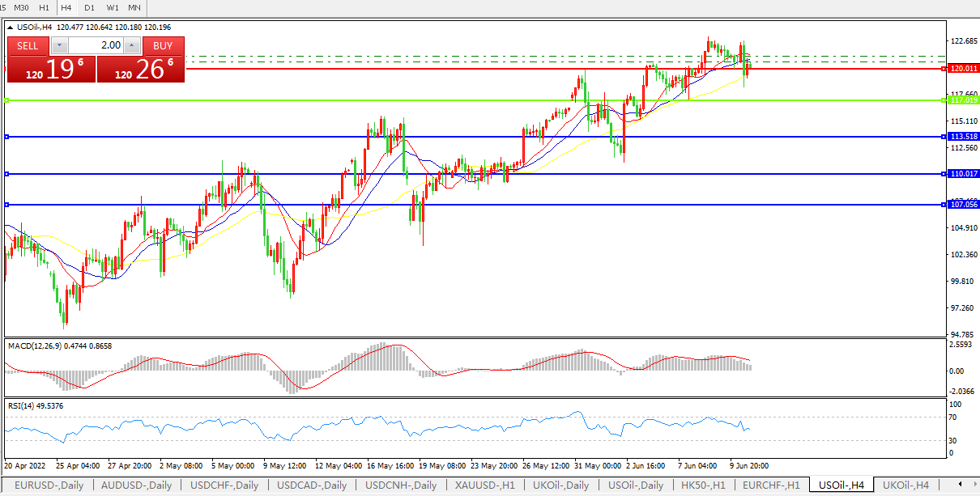
Task: Select green horizontal line label 117.019
Action: pyautogui.click(x=961, y=100)
